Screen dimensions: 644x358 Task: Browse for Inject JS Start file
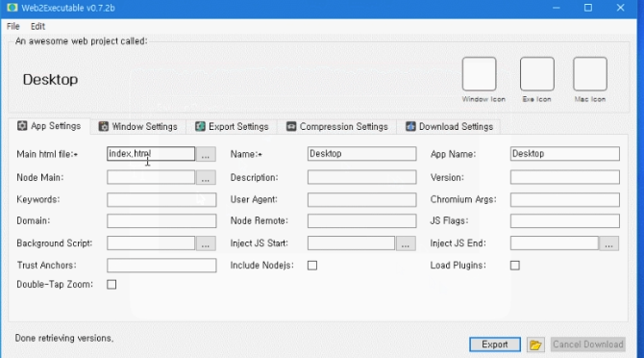[406, 243]
